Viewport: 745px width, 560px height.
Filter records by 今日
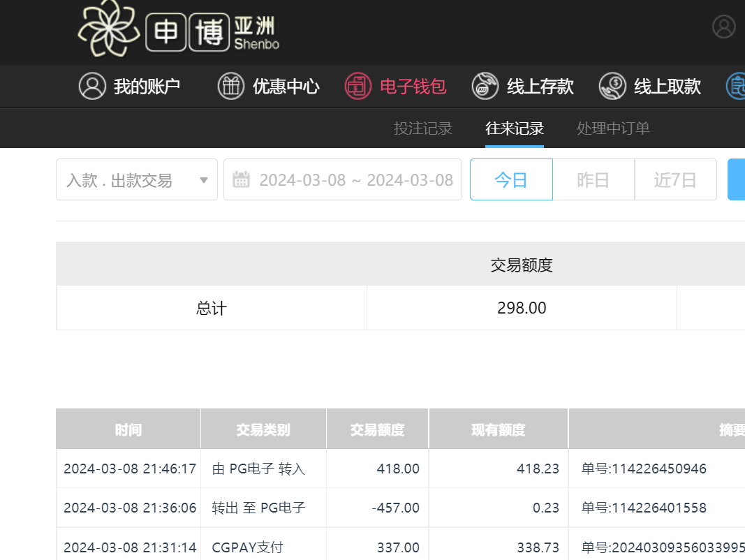[x=511, y=179]
